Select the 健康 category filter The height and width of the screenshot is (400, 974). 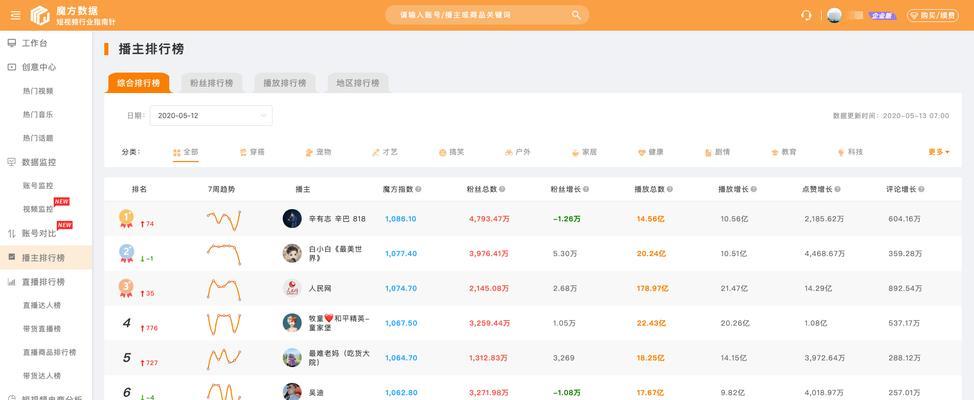[651, 152]
